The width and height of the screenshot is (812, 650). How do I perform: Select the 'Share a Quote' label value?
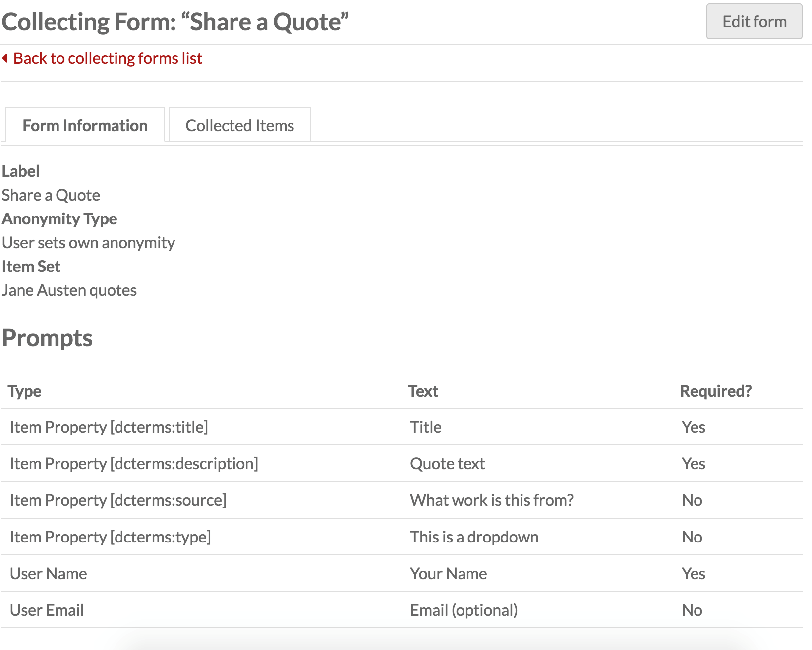coord(51,195)
